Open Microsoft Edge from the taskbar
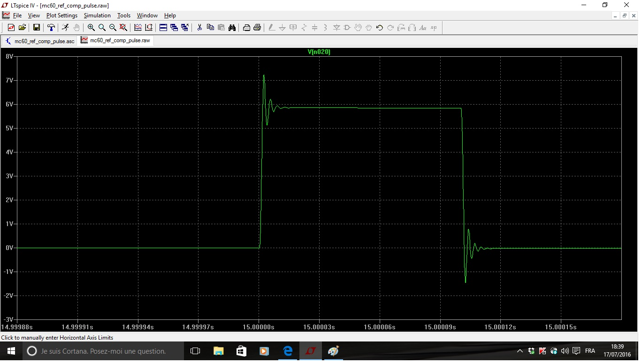Screen dimensions: 642x364 (288, 351)
